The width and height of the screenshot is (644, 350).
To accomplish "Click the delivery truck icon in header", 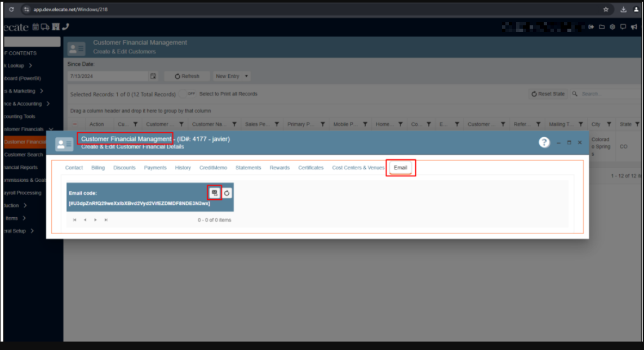I will pyautogui.click(x=46, y=26).
